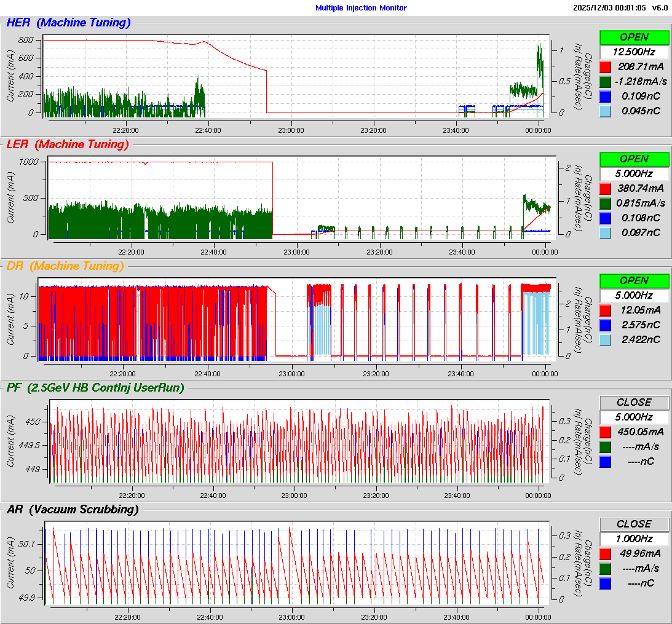Image resolution: width=672 pixels, height=624 pixels.
Task: Click the light blue swatch beside 2.422nC
Action: click(605, 339)
